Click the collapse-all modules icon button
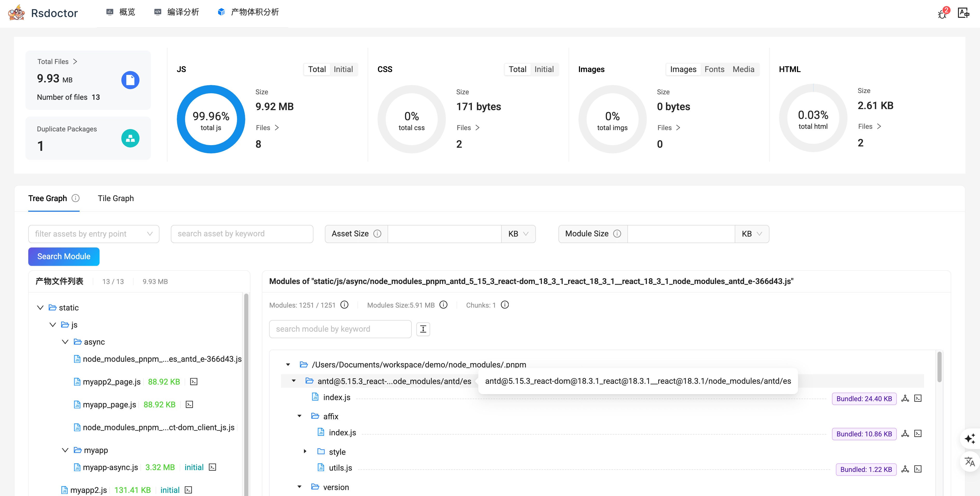Viewport: 980px width, 496px height. [423, 329]
